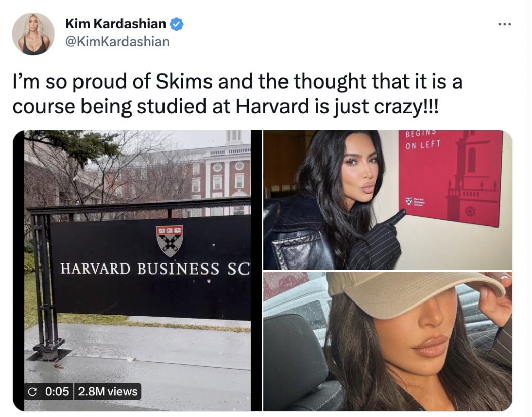Open the round profile avatar picture
Viewport: 532px width, 417px height.
coord(33,33)
